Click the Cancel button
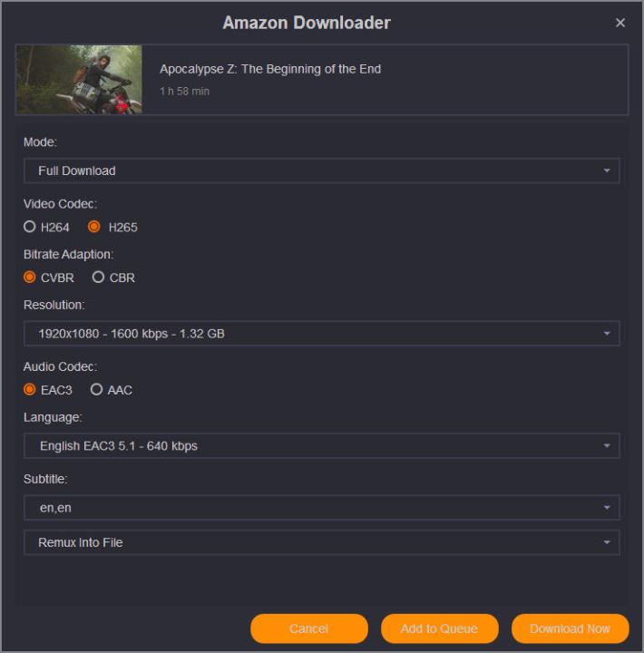This screenshot has height=653, width=644. [x=309, y=629]
